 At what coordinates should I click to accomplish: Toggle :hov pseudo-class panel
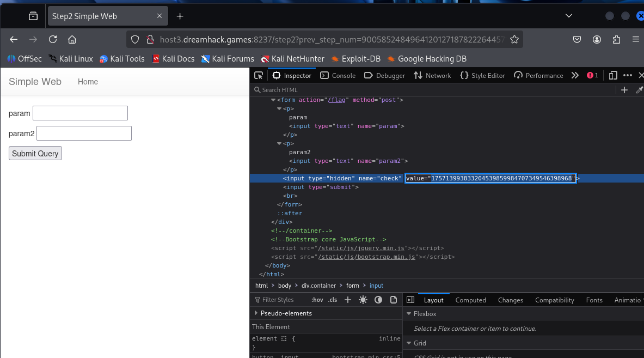pos(317,300)
